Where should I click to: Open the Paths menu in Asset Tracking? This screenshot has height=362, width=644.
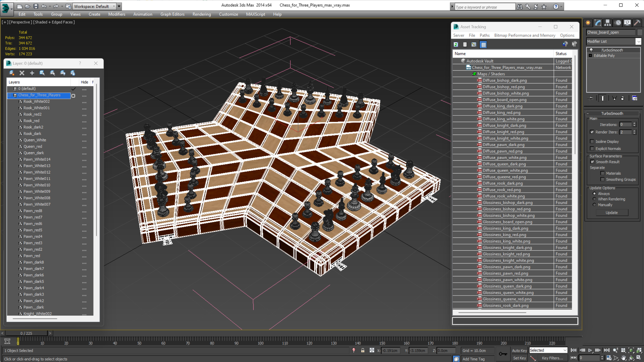pyautogui.click(x=484, y=35)
